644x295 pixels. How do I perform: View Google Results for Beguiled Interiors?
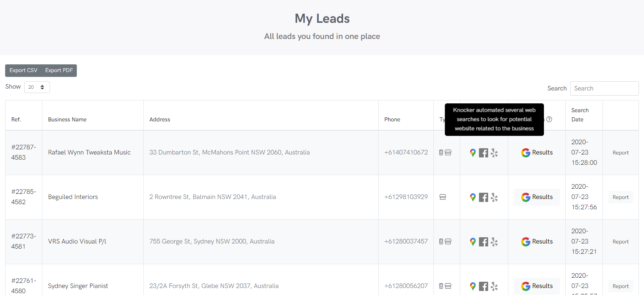pyautogui.click(x=537, y=197)
